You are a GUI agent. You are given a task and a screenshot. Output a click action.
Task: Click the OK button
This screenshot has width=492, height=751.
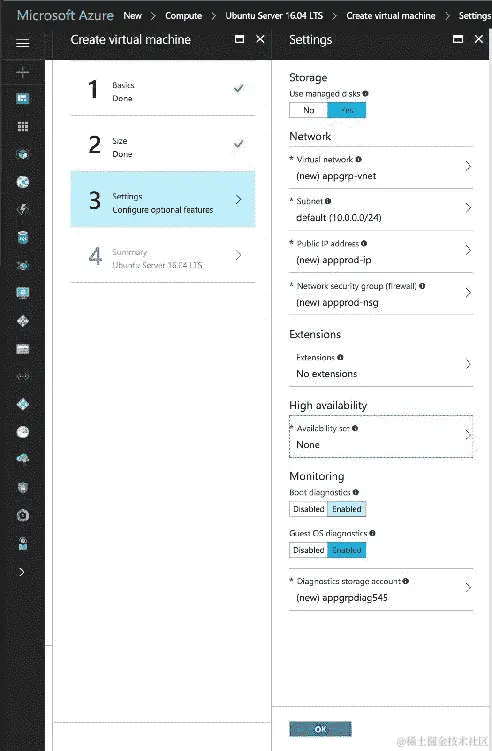[x=320, y=729]
